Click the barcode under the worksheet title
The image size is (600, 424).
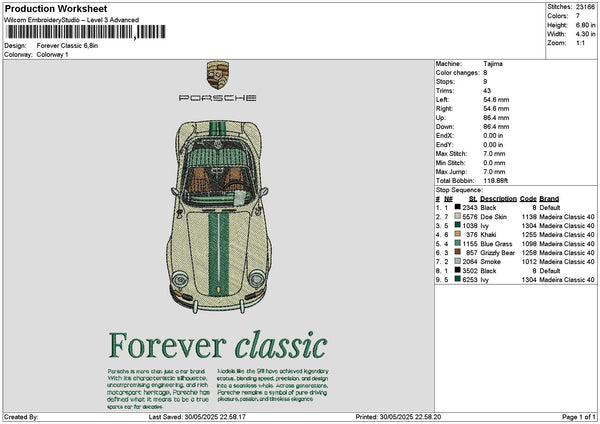tap(86, 32)
